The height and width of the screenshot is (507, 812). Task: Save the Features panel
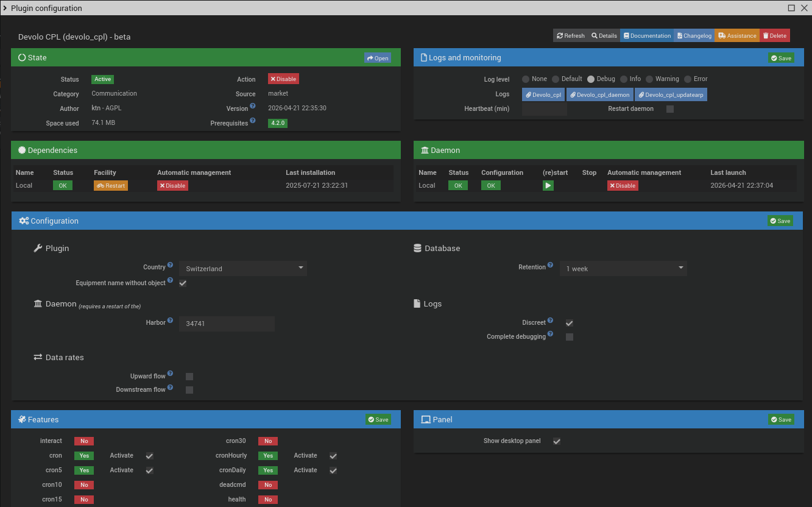click(x=378, y=420)
